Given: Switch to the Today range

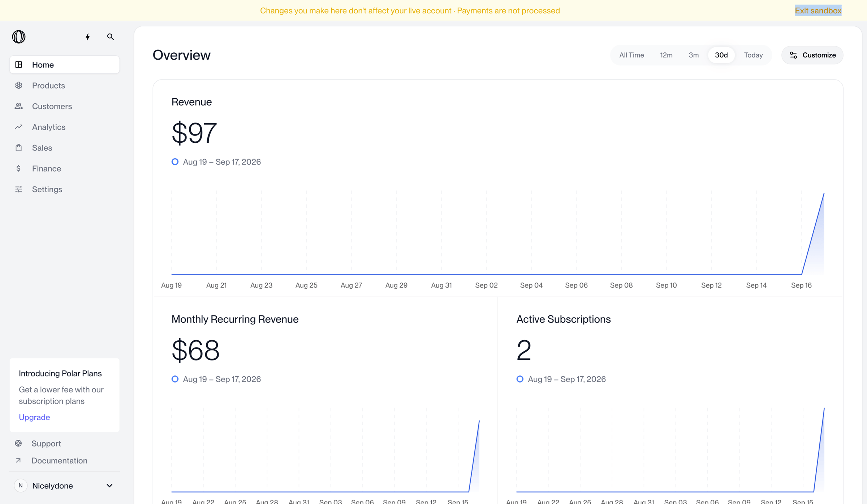Looking at the screenshot, I should (x=753, y=55).
